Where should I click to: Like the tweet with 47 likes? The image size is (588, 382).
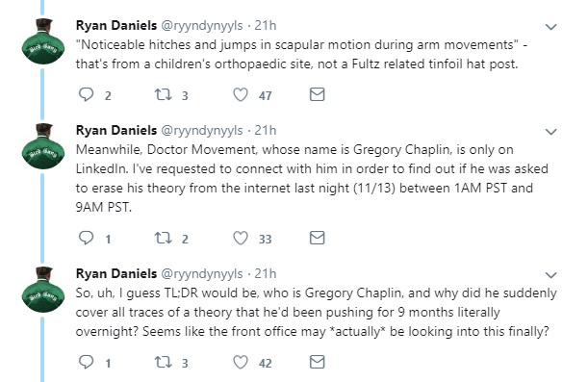241,95
